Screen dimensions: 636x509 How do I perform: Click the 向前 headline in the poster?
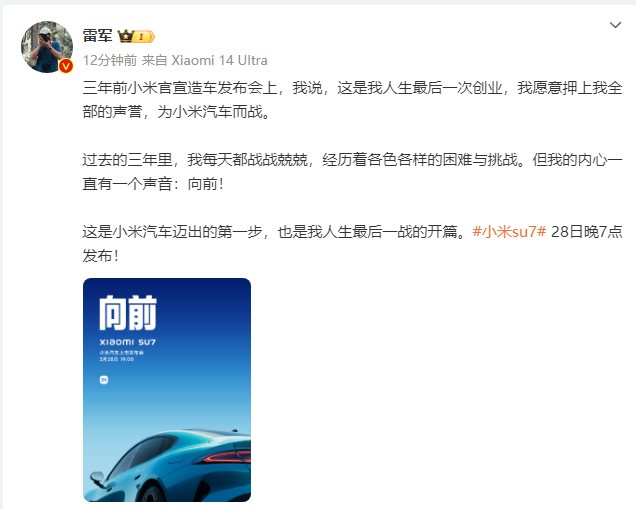pos(128,313)
